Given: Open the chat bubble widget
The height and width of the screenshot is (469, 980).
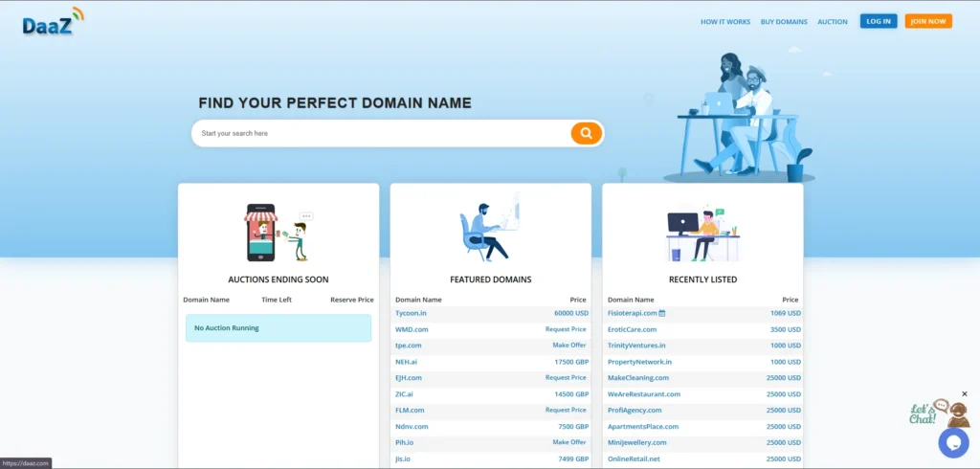Looking at the screenshot, I should tap(953, 441).
